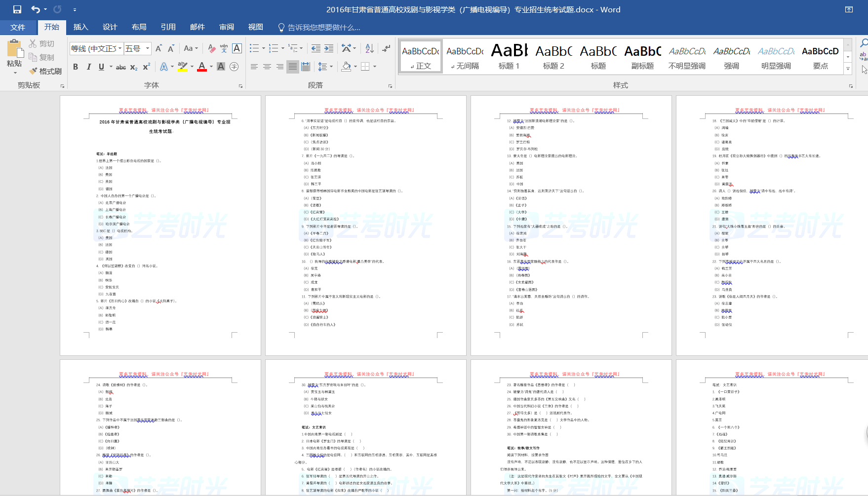Click the sort A-Z icon

coord(369,48)
